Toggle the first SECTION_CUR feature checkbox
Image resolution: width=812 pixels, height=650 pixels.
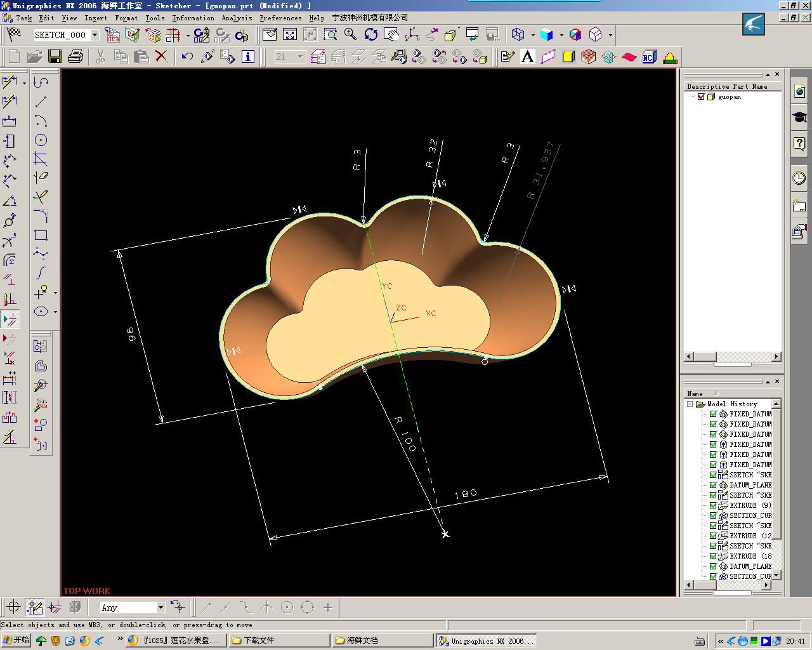tap(713, 515)
